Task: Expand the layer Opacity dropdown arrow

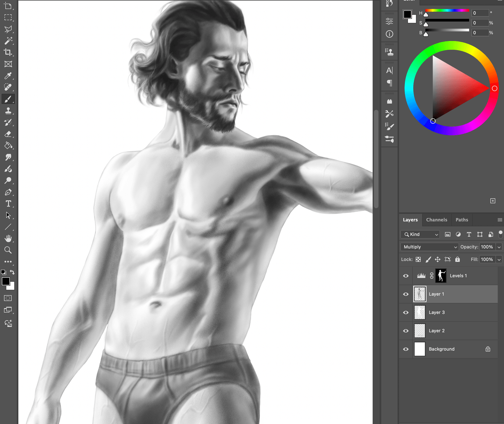Action: click(499, 247)
